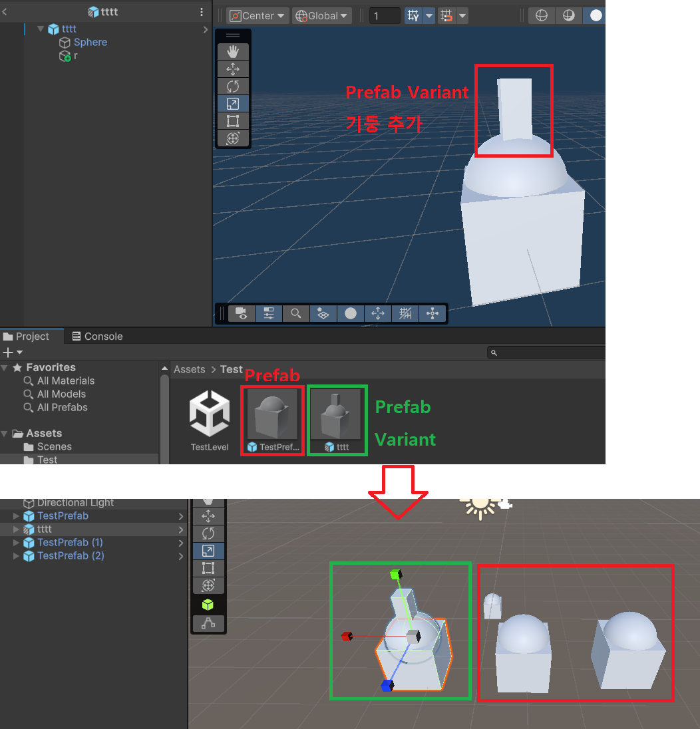The height and width of the screenshot is (729, 700).
Task: Select Sphere in prefab hierarchy
Action: point(90,43)
